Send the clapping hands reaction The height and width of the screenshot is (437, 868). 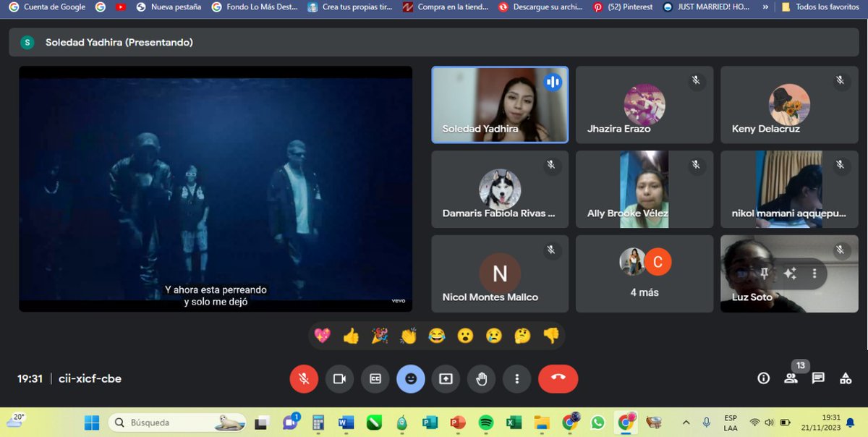tap(408, 336)
